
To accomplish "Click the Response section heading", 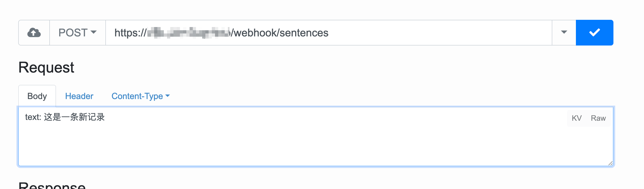I will tap(52, 186).
